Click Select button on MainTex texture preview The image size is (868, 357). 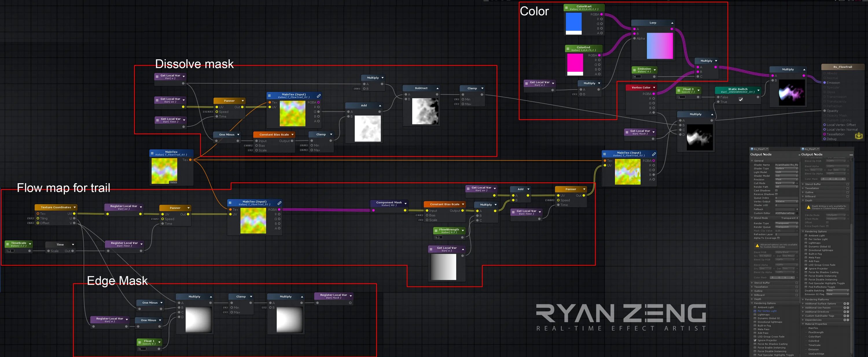[x=173, y=183]
